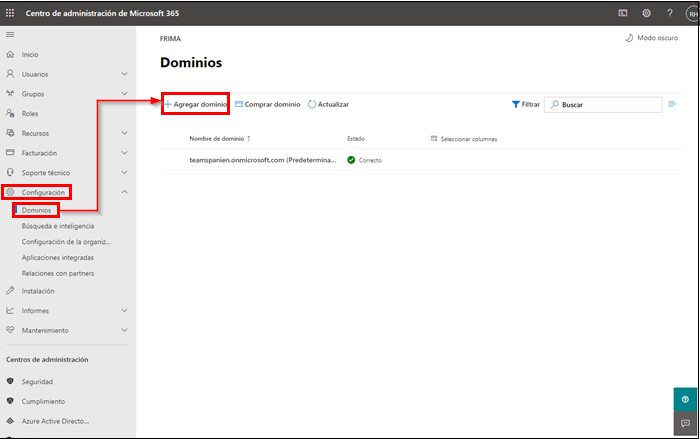Click the Estado column header
Screen dimensions: 700x439
[356, 138]
